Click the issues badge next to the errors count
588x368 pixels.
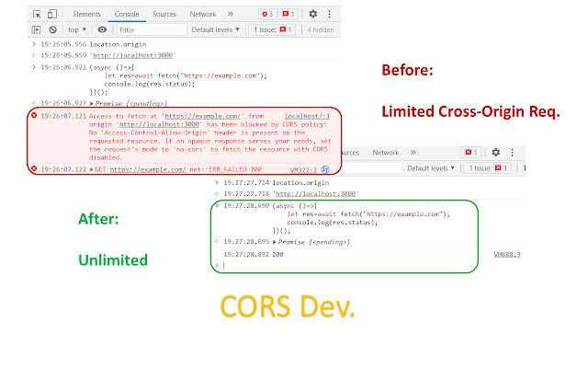(288, 15)
